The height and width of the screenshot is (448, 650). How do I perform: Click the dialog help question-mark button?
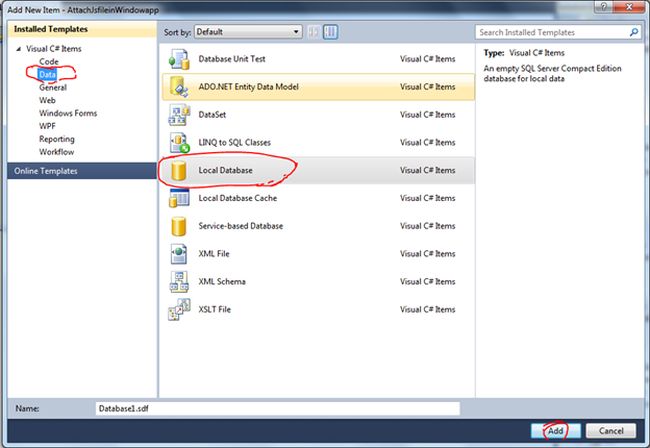coord(604,7)
